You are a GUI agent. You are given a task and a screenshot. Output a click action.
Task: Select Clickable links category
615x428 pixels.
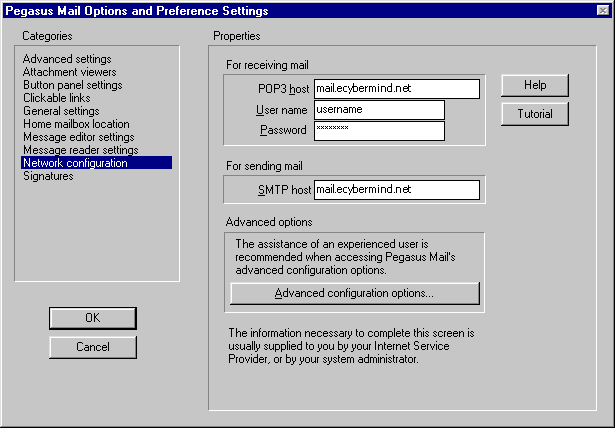coord(57,98)
